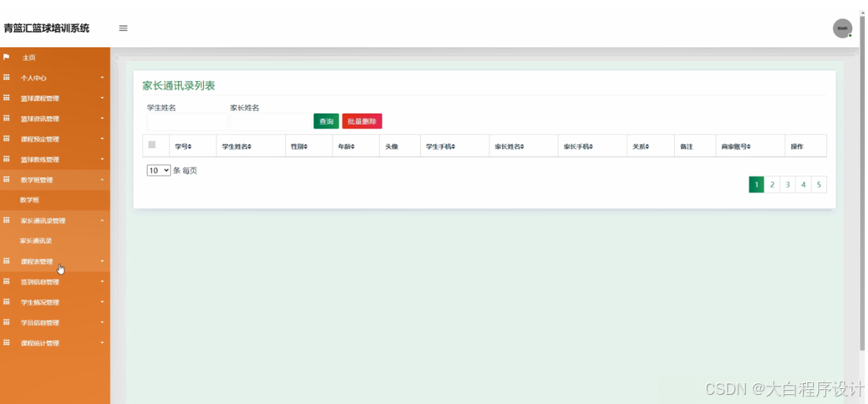Click the red 批量删除 button
The width and height of the screenshot is (868, 404).
362,121
